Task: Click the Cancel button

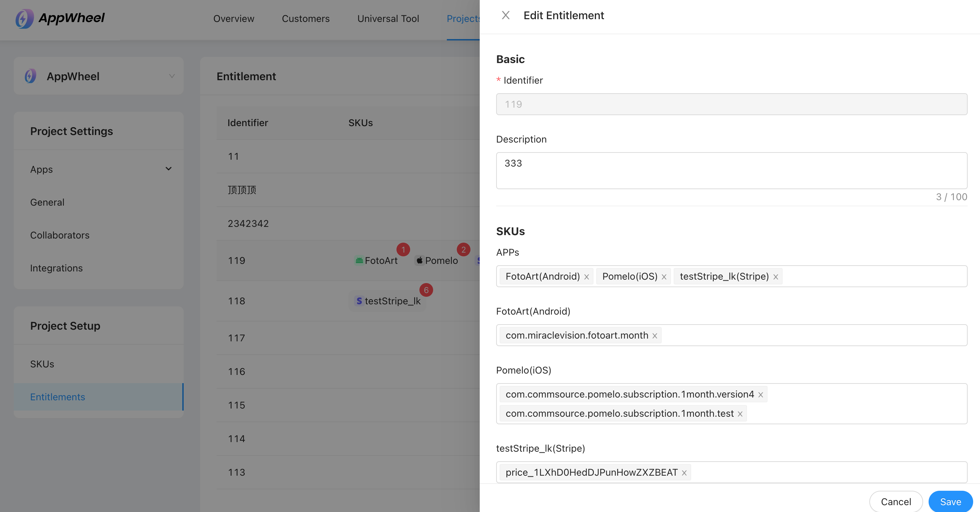Action: pos(896,502)
